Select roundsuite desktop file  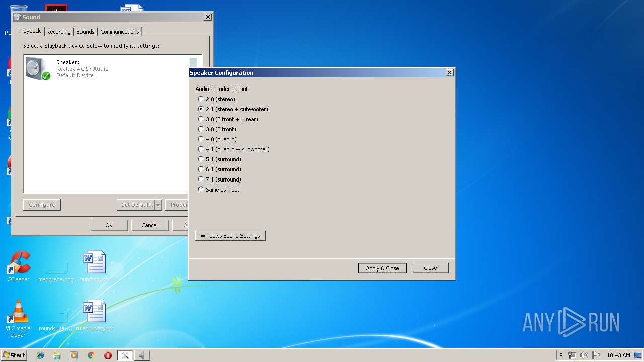[x=56, y=320]
